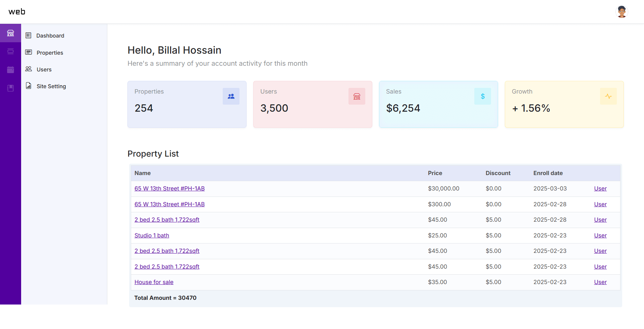
Task: Open the Studio 1 bath property link
Action: (152, 235)
